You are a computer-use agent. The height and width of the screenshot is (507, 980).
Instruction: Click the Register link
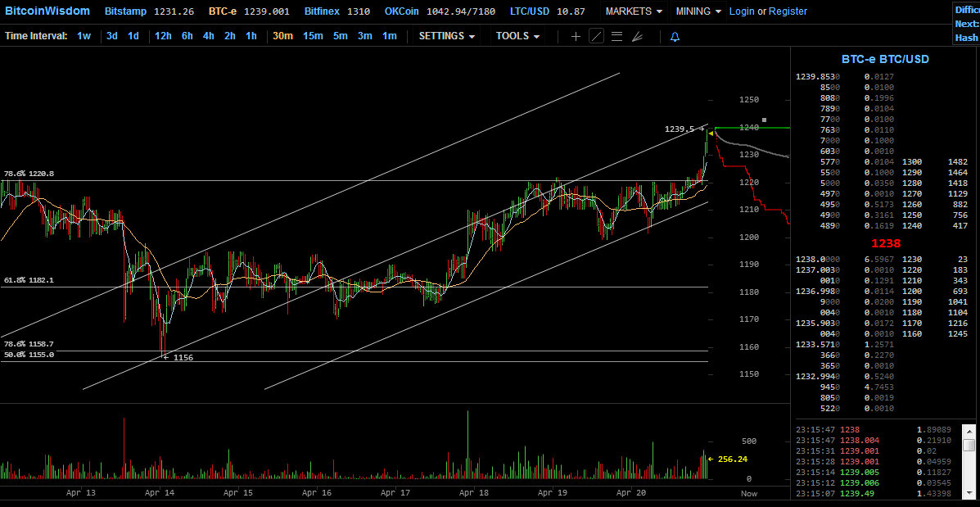point(788,11)
